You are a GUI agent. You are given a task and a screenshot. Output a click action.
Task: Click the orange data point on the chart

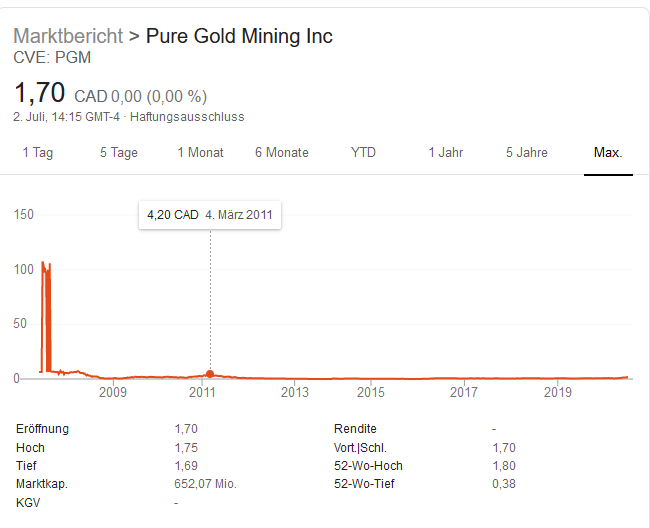(210, 374)
